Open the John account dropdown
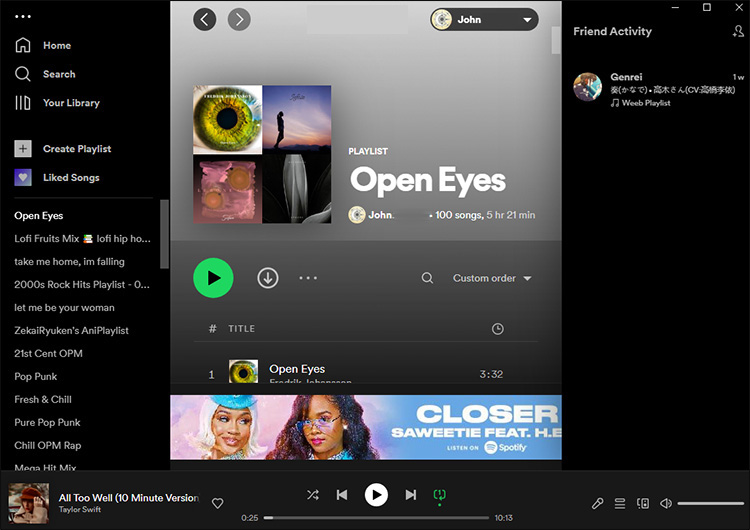Viewport: 750px width, 530px height. point(484,20)
